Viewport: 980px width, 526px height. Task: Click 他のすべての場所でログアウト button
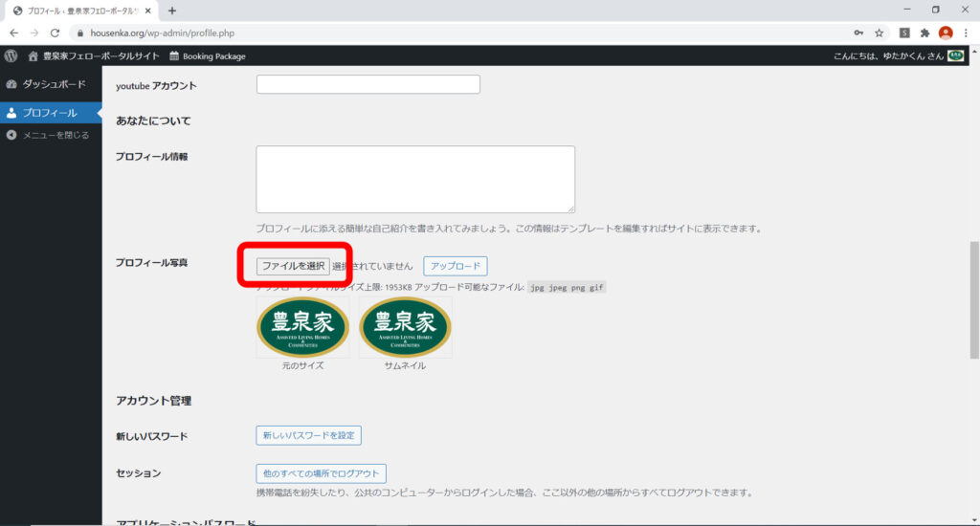coord(321,473)
